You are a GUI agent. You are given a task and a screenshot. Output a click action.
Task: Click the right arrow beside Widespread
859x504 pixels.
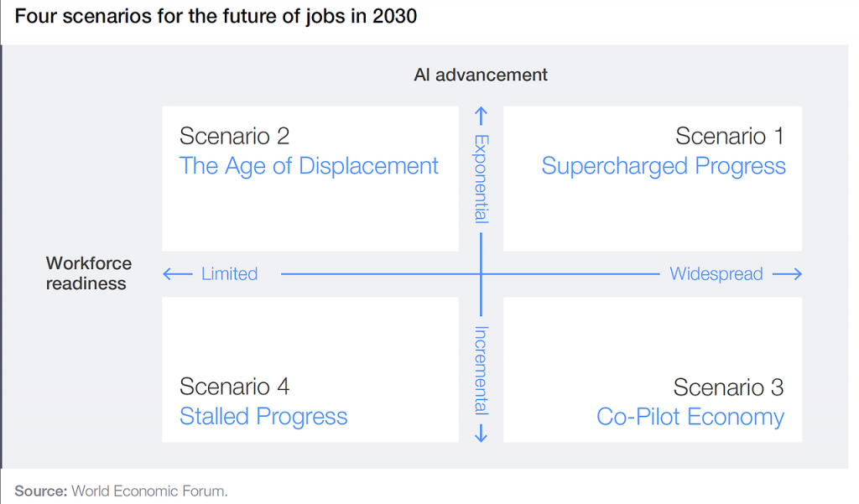click(x=787, y=274)
